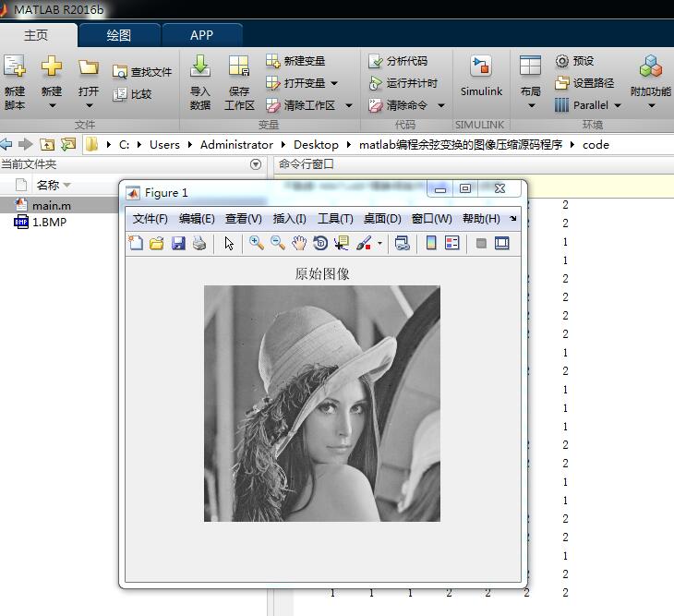This screenshot has height=616, width=674.
Task: Insert a legend via figure toolbar
Action: point(451,243)
